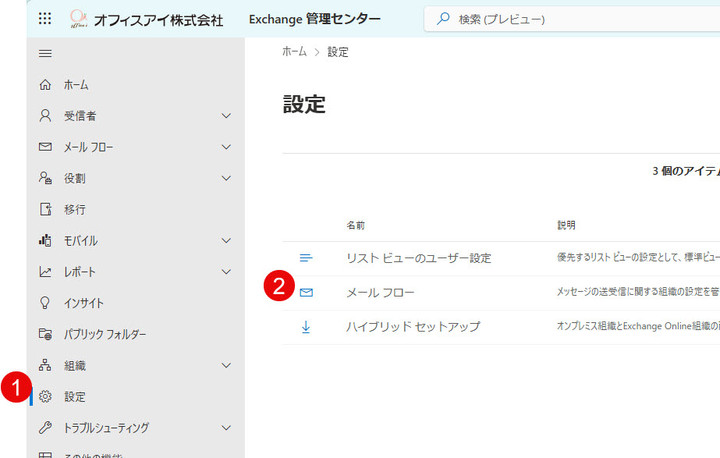Screen dimensions: 720x458
Task: Click the メール フロー envelope icon in sidebar
Action: (45, 147)
